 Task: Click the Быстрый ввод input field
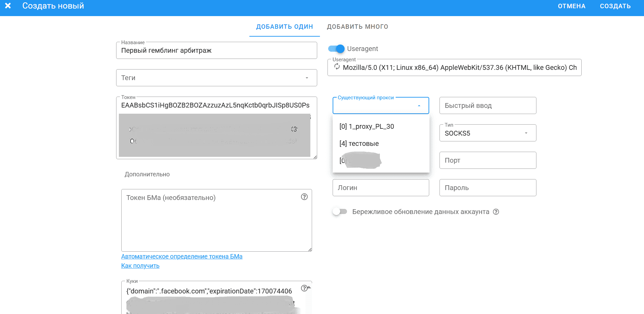(487, 106)
